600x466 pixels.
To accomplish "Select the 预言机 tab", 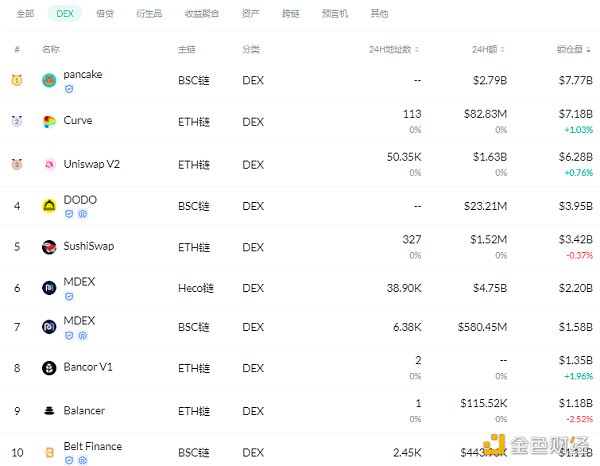I will tap(337, 14).
